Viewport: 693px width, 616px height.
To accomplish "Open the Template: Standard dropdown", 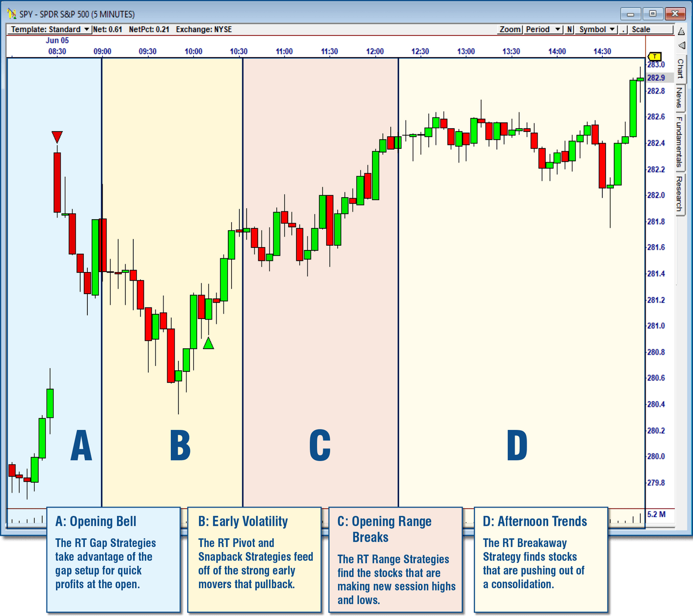I will pos(50,29).
